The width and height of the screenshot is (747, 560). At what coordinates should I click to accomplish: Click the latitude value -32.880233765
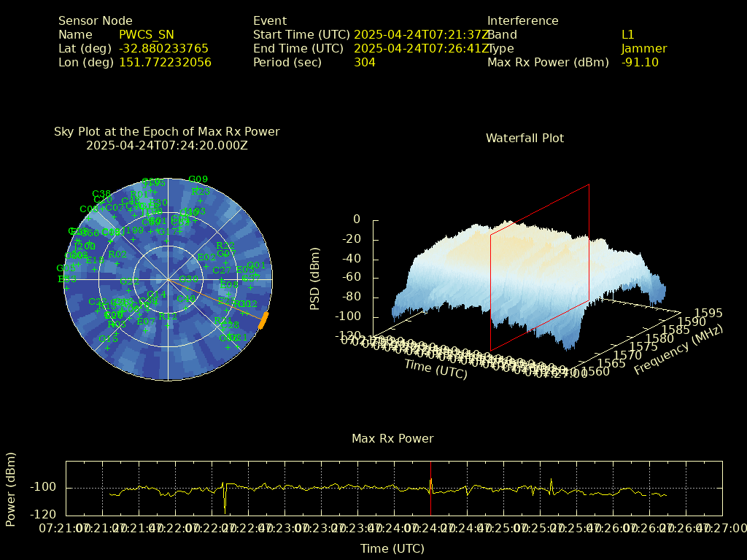point(163,49)
